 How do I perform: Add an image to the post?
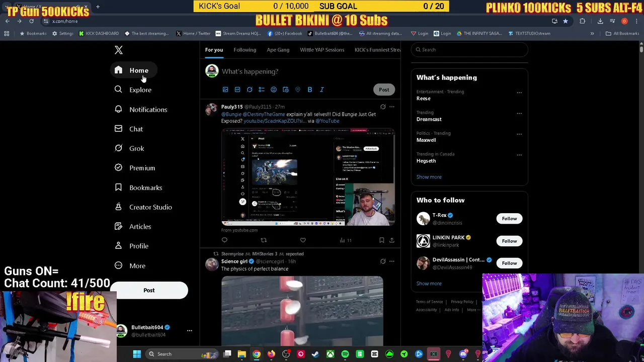tap(225, 89)
